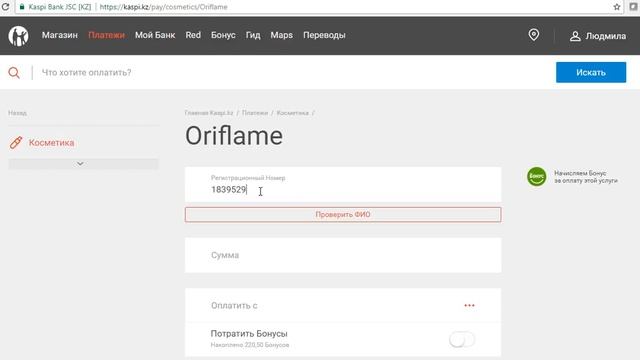
Task: Expand the Косметика chevron list
Action: click(83, 164)
